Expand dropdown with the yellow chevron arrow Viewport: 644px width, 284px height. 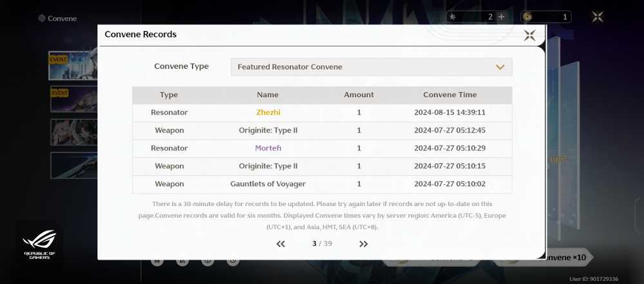pyautogui.click(x=500, y=67)
